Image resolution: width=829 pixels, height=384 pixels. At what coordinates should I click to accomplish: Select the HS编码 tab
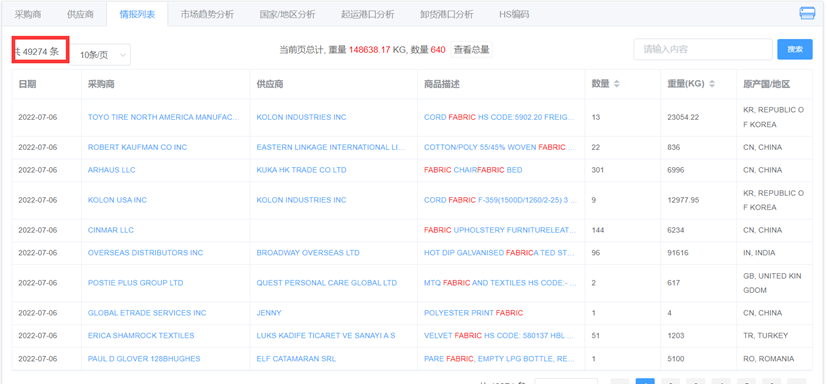(x=514, y=14)
